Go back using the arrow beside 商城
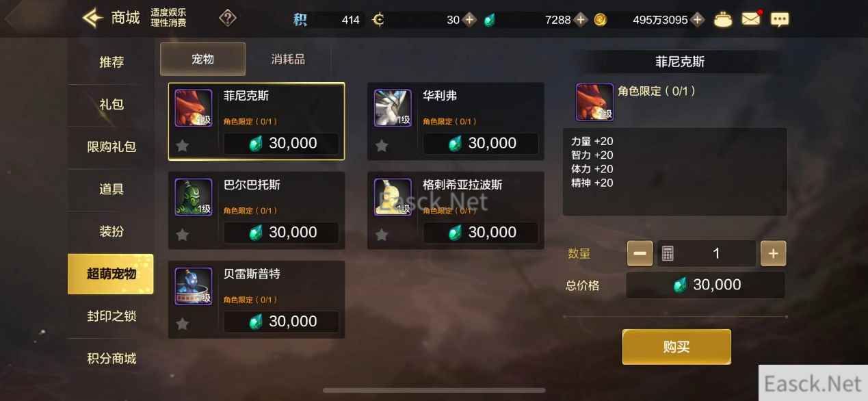868x401 pixels. tap(92, 18)
